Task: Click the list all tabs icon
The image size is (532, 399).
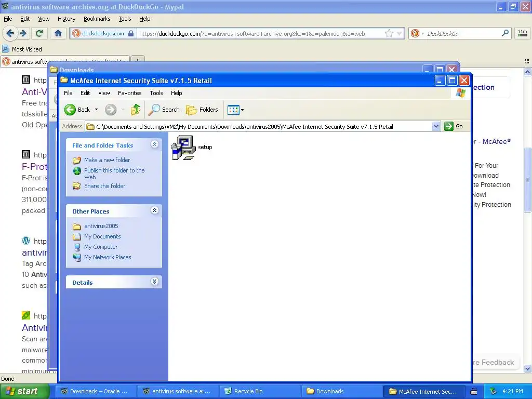Action: tap(527, 61)
